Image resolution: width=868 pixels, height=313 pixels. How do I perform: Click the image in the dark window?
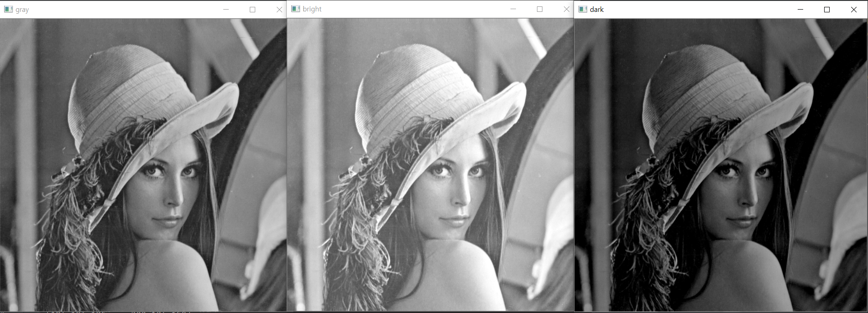pos(721,165)
